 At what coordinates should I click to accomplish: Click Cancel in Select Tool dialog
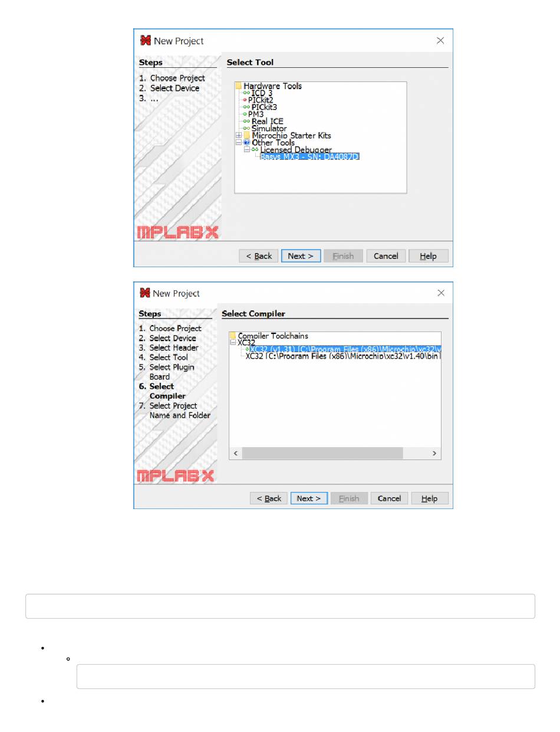(x=386, y=256)
